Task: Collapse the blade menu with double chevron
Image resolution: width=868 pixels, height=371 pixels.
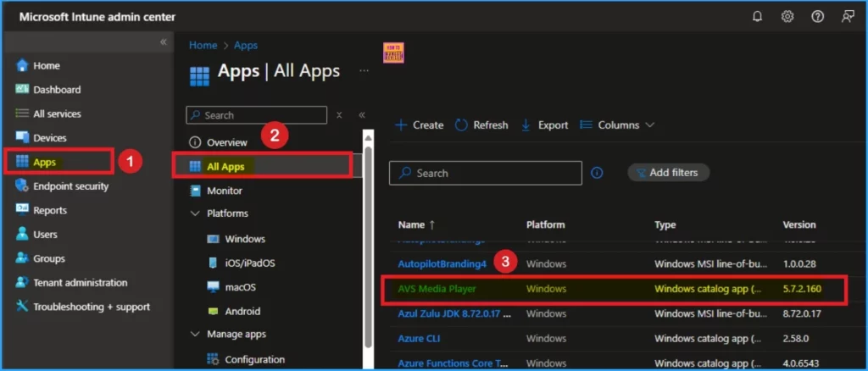Action: (361, 115)
